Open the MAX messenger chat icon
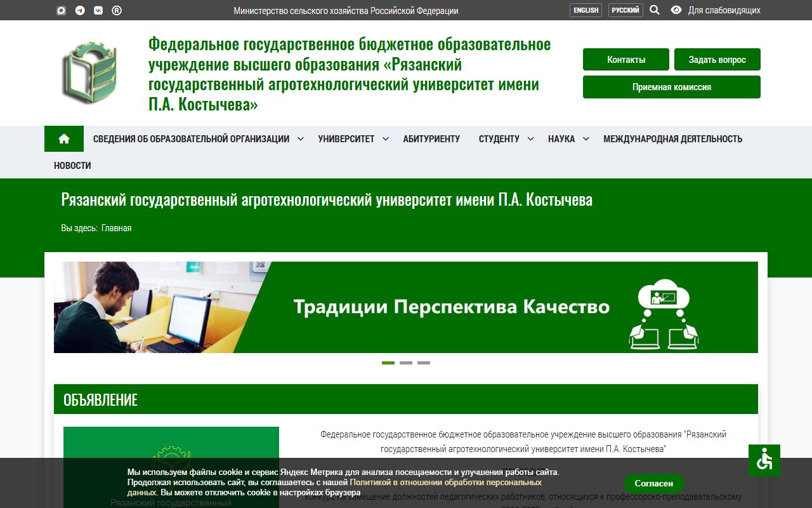Viewport: 812px width, 508px height. point(61,10)
